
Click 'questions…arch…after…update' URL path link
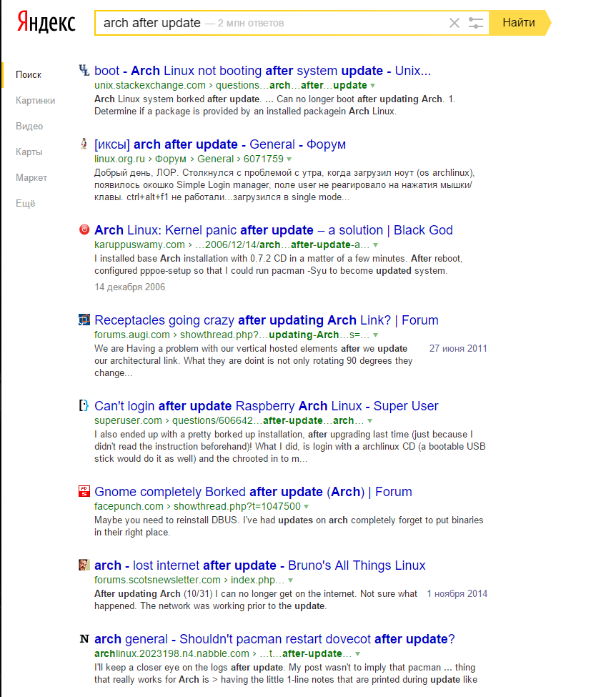point(291,85)
